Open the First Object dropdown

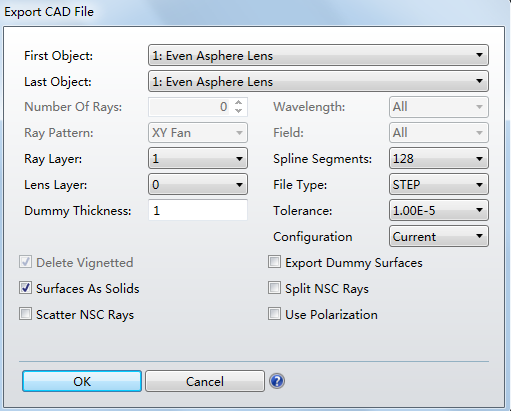point(318,55)
